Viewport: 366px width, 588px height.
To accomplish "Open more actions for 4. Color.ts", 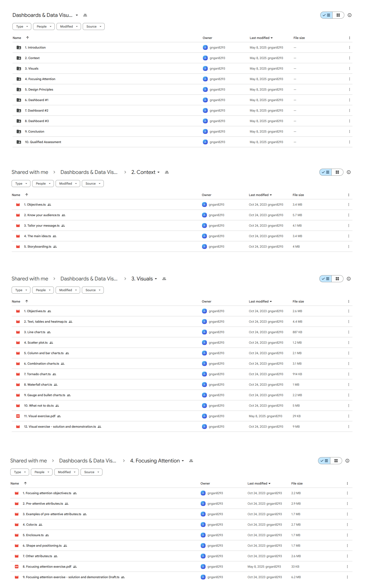I will pos(347,524).
